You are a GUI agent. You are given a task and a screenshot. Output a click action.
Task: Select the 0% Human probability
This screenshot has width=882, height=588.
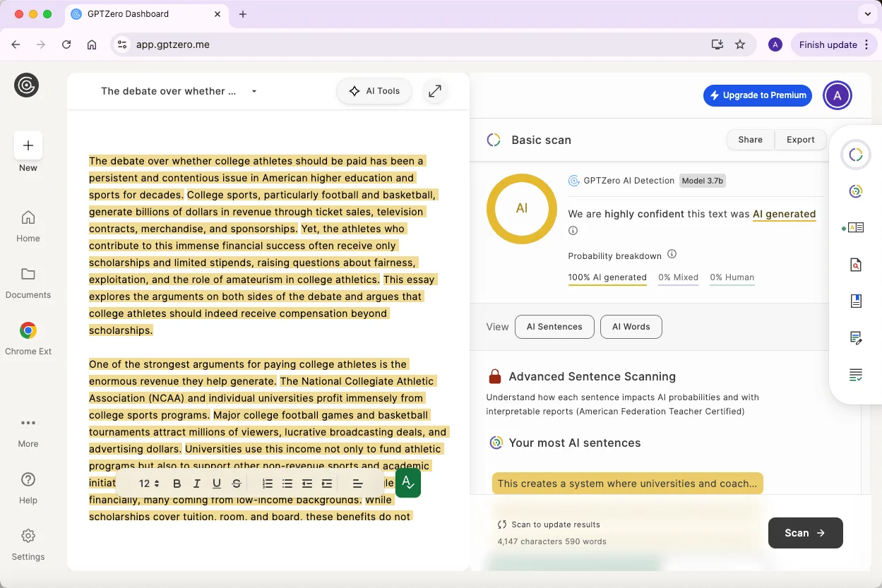click(732, 277)
